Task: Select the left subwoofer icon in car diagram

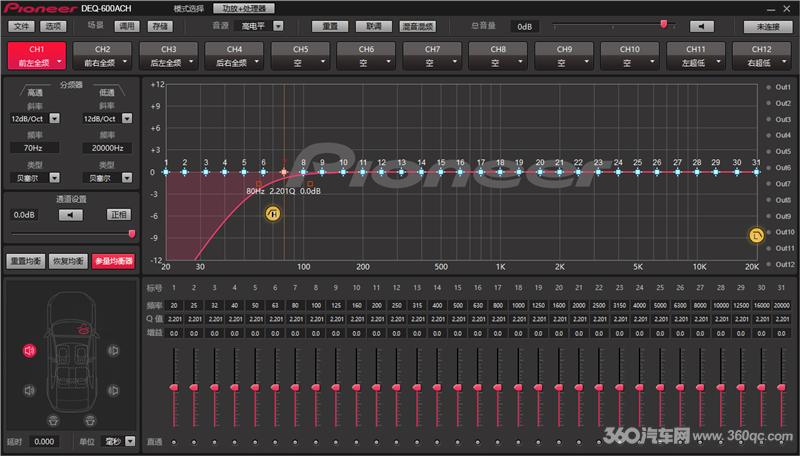Action: 53,420
